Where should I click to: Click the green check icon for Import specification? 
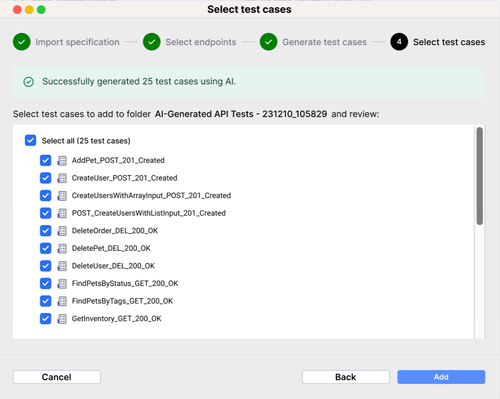[x=22, y=42]
